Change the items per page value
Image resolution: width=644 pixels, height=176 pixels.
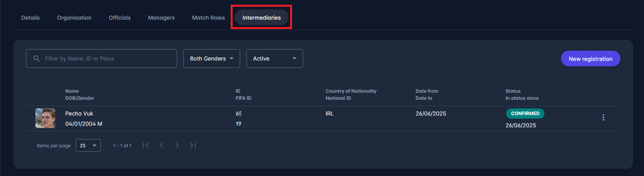tap(88, 145)
